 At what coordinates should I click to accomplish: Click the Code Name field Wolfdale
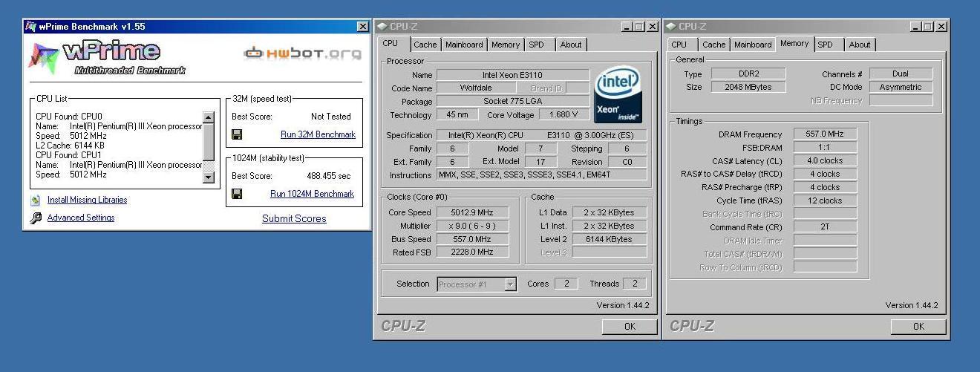(476, 88)
